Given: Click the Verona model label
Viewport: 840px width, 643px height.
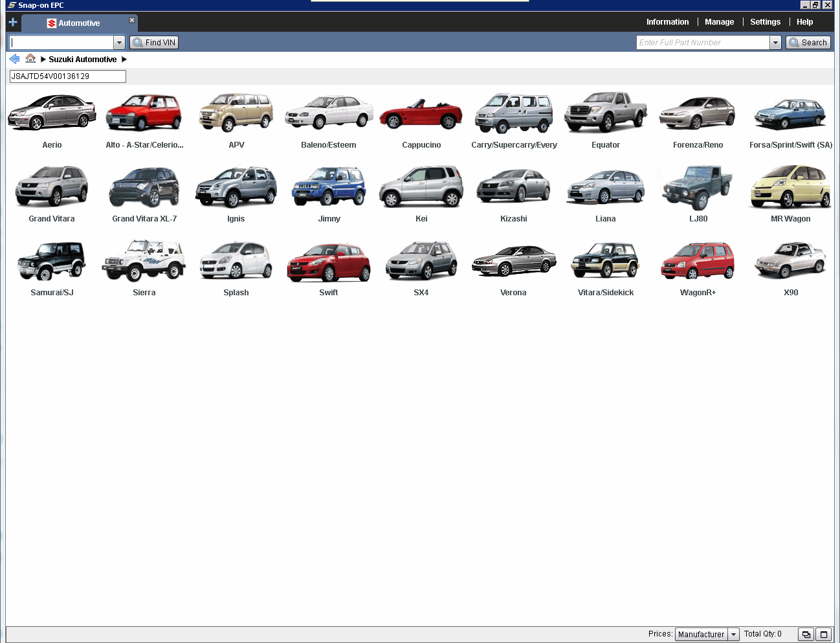Looking at the screenshot, I should click(x=513, y=293).
